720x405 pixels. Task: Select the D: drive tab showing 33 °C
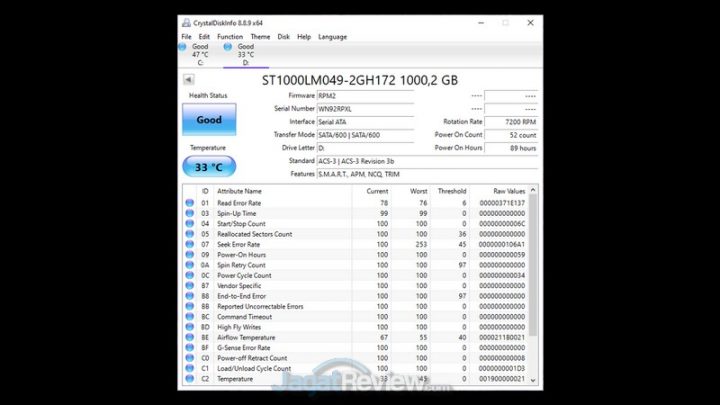pos(246,54)
